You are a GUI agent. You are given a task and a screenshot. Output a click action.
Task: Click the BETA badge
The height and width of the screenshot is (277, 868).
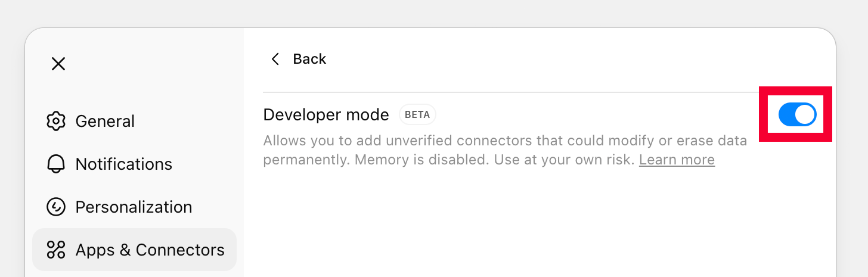(x=417, y=114)
